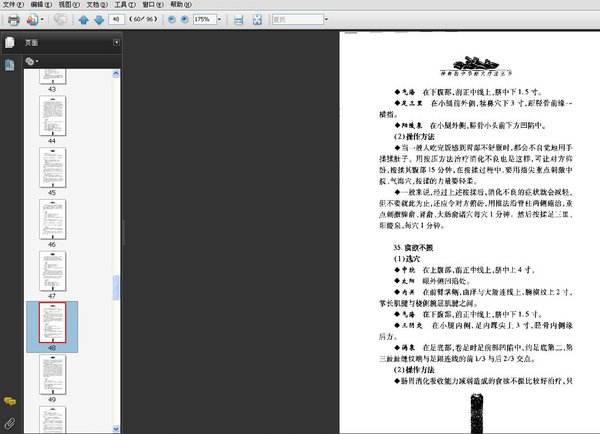Click the thumbnail panel scroll up arrow
The image size is (600, 434).
click(x=116, y=74)
